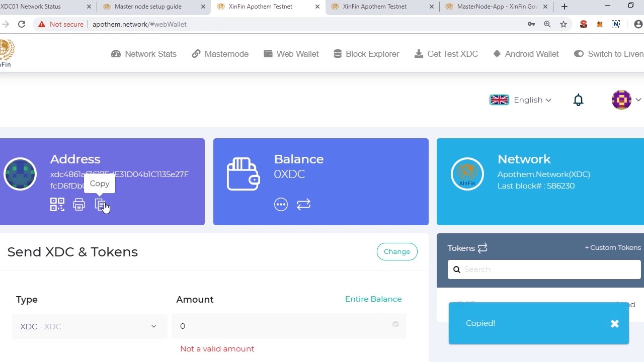Open the English language dropdown
The image size is (644, 362).
click(521, 100)
